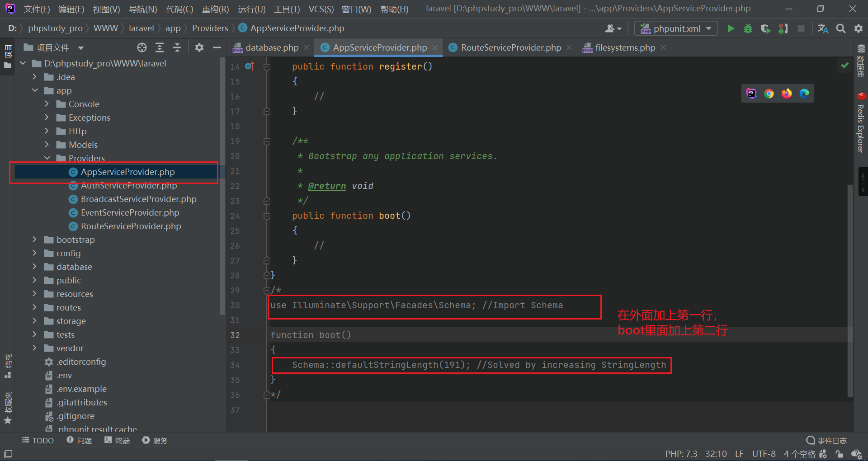Fold the block comment at line 29

tap(267, 291)
